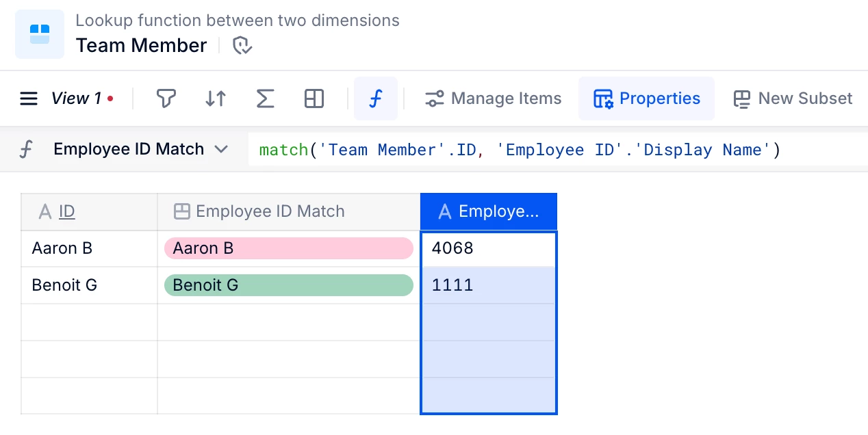Viewport: 868px width, 435px height.
Task: Click the Team Member title text
Action: pyautogui.click(x=141, y=46)
